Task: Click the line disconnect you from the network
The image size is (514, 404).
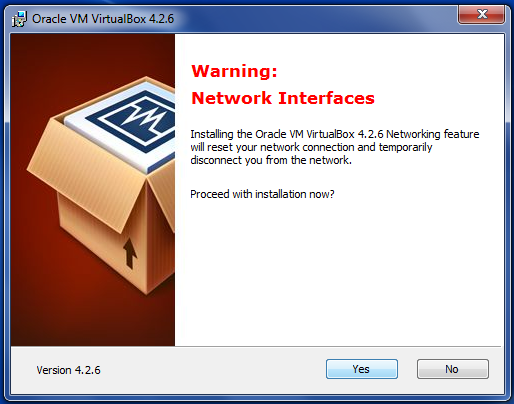Action: 271,160
